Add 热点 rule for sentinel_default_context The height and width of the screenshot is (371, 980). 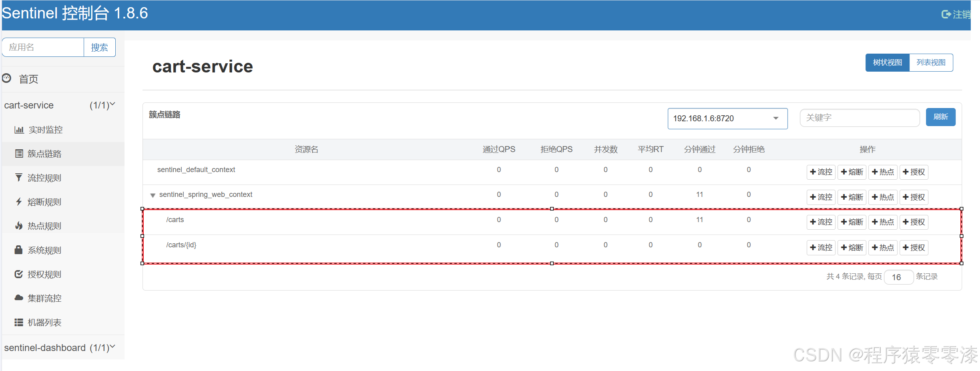883,172
